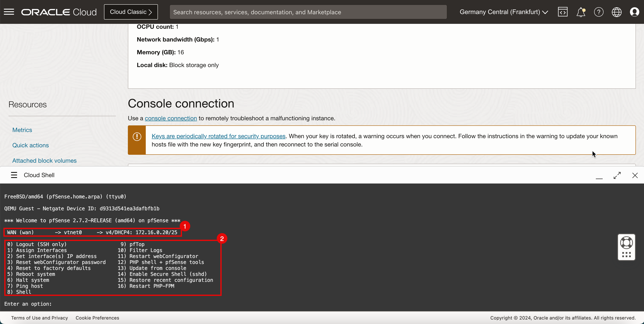Click the Metrics resource link
644x324 pixels.
(22, 130)
